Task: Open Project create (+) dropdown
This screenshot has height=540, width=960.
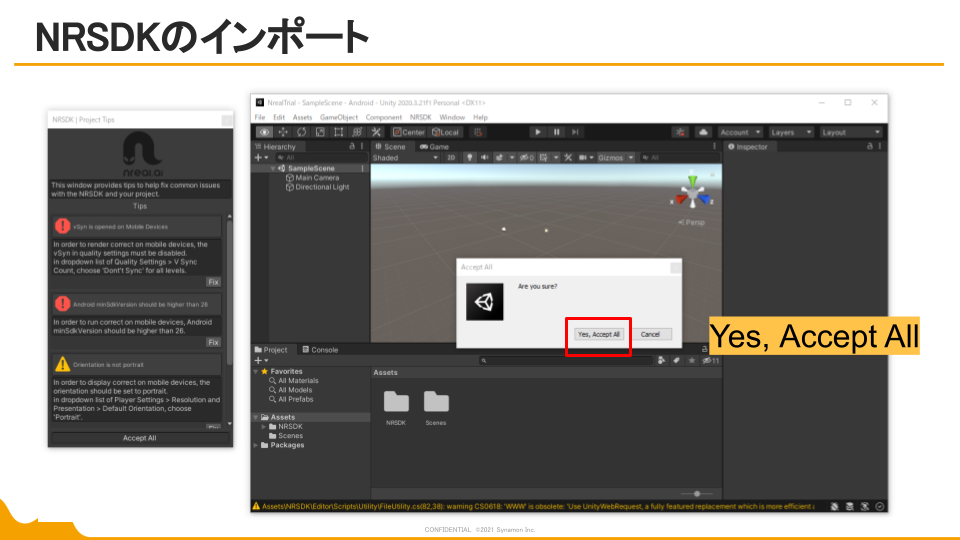Action: pyautogui.click(x=261, y=361)
